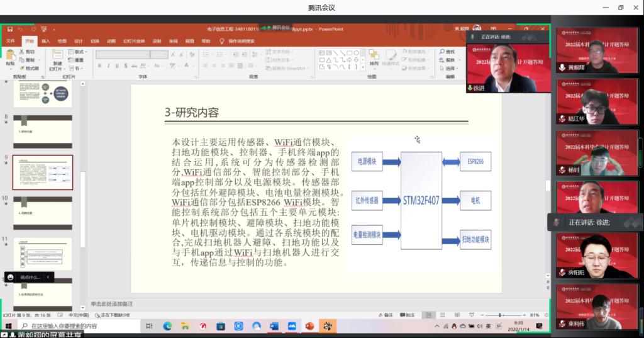644x338 pixels.
Task: Open Microsoft Edge from the taskbar
Action: coord(167,326)
